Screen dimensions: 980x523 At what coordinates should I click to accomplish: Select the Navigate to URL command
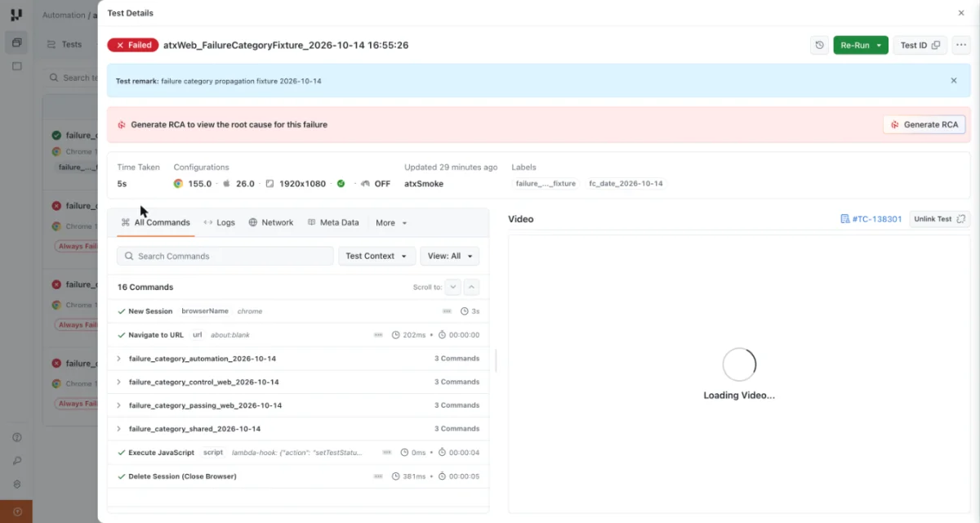pyautogui.click(x=298, y=335)
